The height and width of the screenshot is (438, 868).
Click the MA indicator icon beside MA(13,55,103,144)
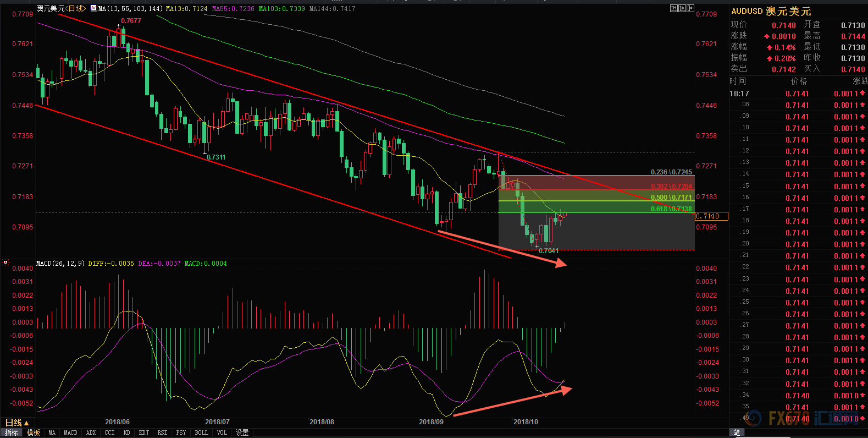pos(93,8)
